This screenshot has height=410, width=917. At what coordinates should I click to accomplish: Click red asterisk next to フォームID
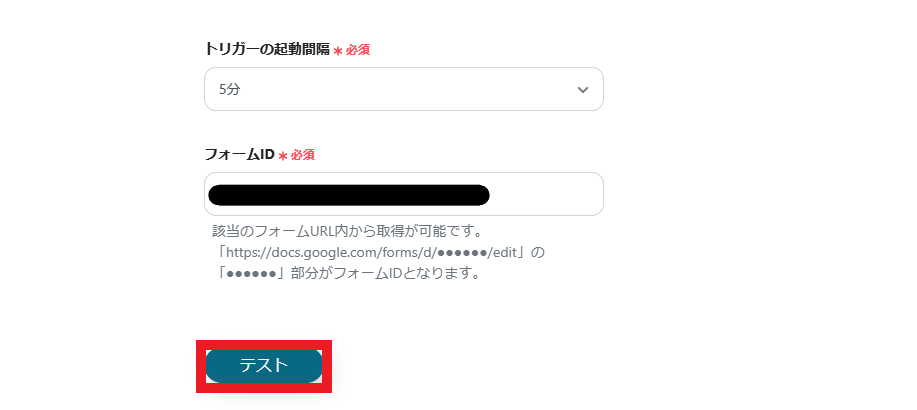[x=282, y=156]
